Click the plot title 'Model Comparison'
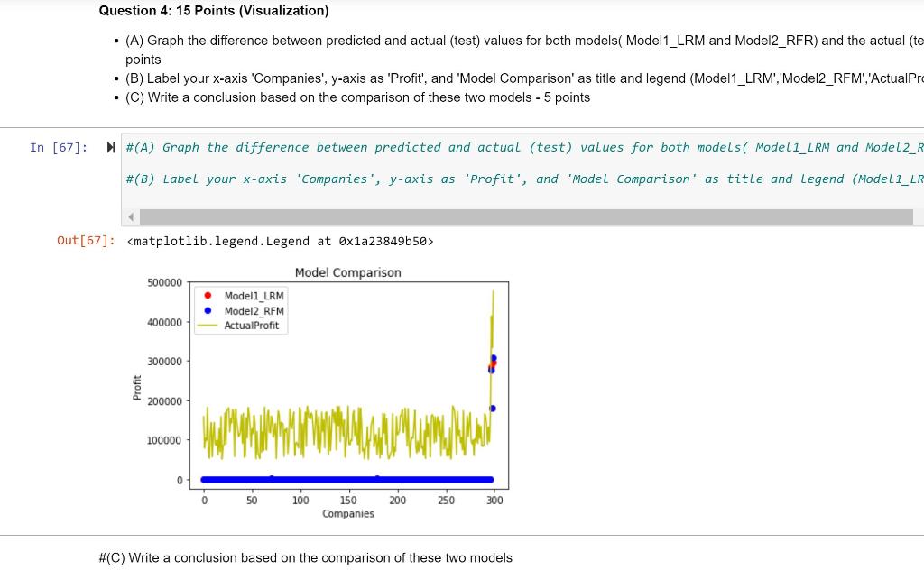 (347, 272)
